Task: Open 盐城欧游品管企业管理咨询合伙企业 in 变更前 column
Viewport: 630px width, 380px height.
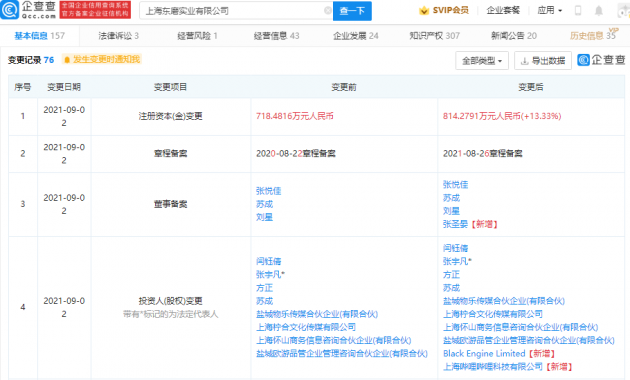Action: (x=342, y=353)
